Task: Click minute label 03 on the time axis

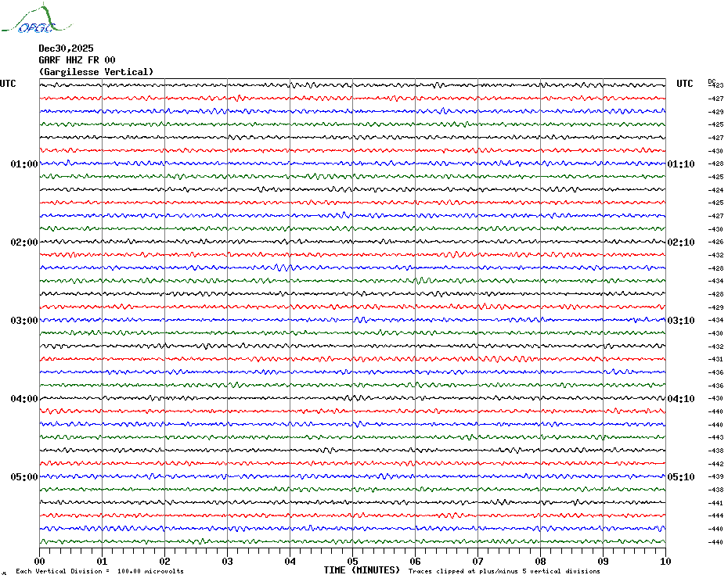Action: pos(228,561)
